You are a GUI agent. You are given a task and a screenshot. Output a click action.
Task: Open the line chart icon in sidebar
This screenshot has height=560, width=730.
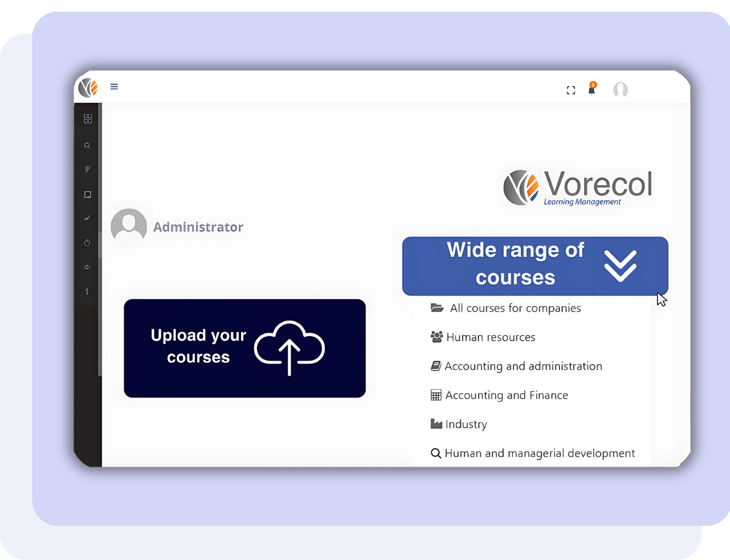click(x=87, y=218)
